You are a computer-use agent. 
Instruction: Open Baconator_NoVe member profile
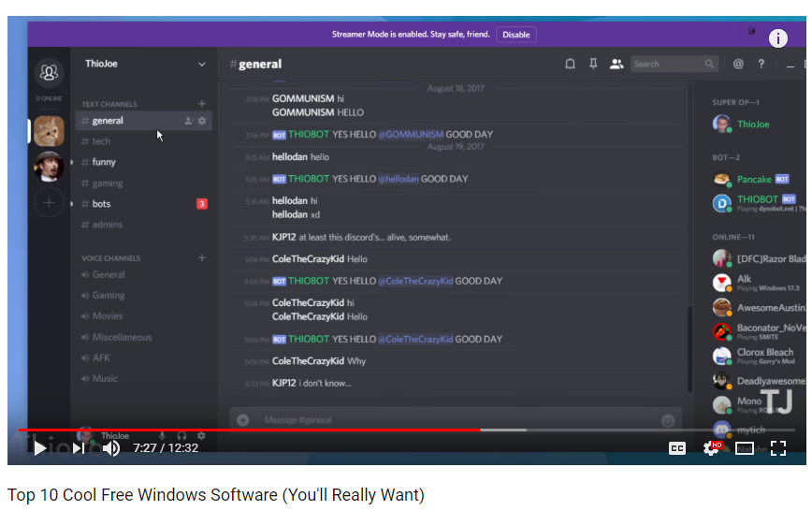[x=759, y=331]
